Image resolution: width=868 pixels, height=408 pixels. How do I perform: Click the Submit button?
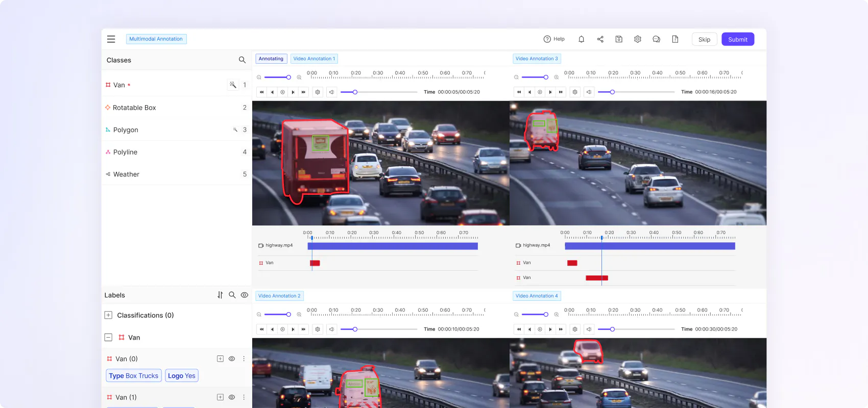[x=738, y=39]
